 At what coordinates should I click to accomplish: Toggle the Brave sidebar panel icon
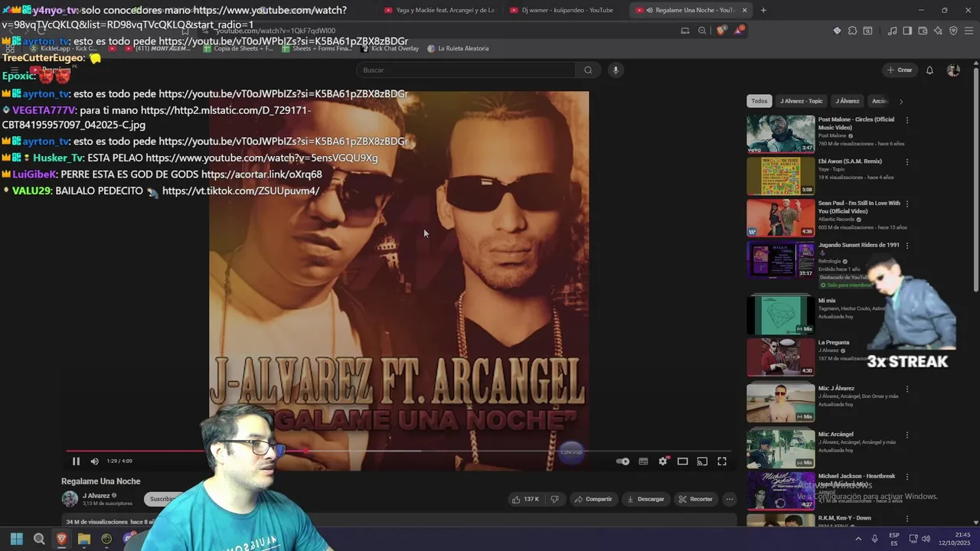pos(907,31)
